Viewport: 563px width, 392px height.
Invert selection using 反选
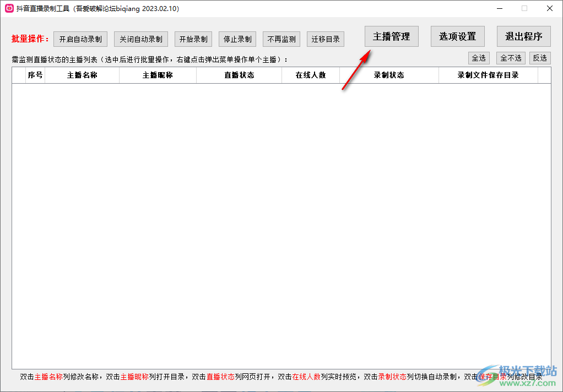point(539,57)
